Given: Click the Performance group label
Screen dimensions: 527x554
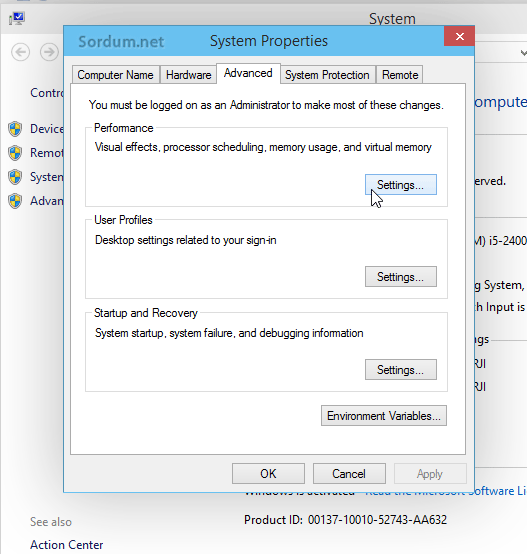Looking at the screenshot, I should point(124,128).
